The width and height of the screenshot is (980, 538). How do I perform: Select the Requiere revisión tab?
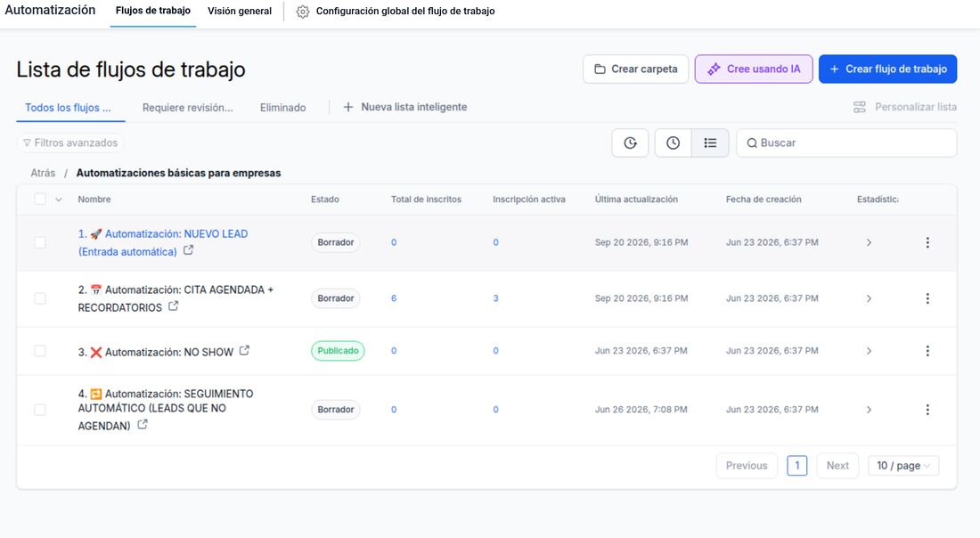tap(187, 108)
